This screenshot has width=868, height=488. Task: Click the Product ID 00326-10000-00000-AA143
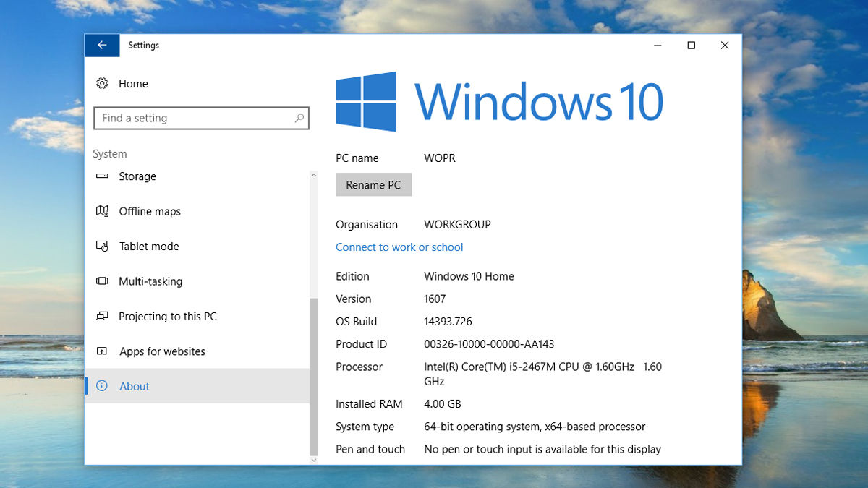pos(489,344)
